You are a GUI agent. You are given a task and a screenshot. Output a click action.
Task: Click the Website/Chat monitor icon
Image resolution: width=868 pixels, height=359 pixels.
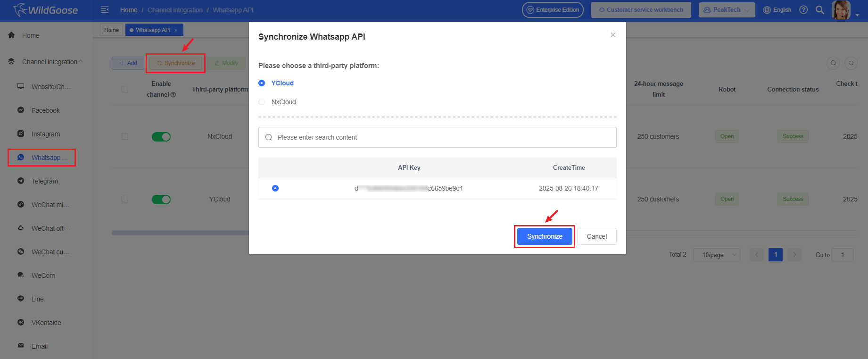pyautogui.click(x=21, y=86)
